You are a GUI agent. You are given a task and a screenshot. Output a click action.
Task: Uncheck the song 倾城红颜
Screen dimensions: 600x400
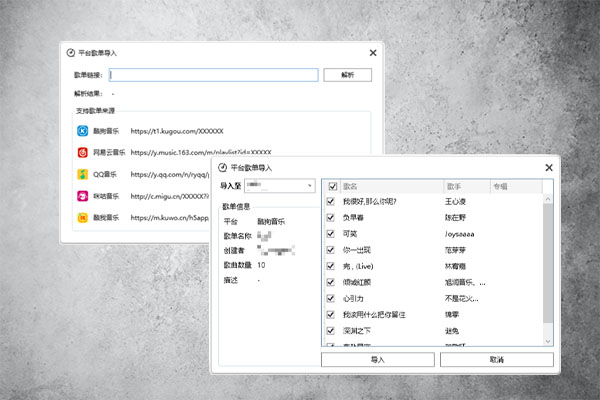pos(331,282)
